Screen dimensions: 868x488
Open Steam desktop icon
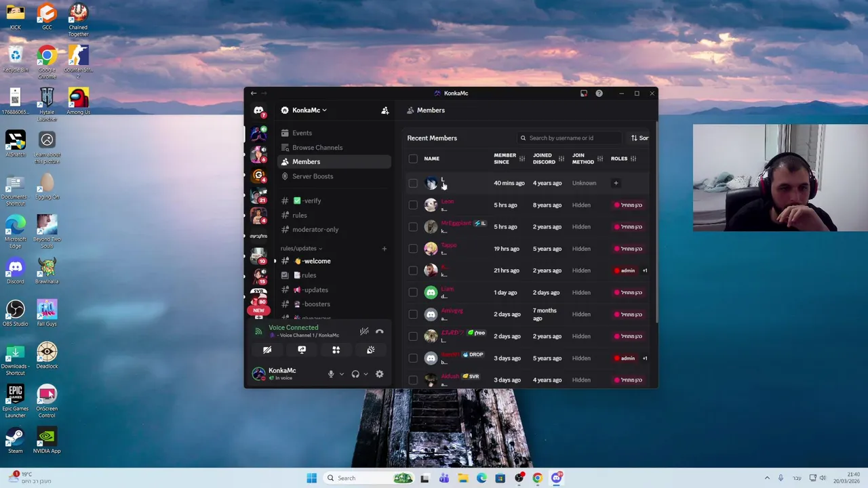tap(15, 441)
